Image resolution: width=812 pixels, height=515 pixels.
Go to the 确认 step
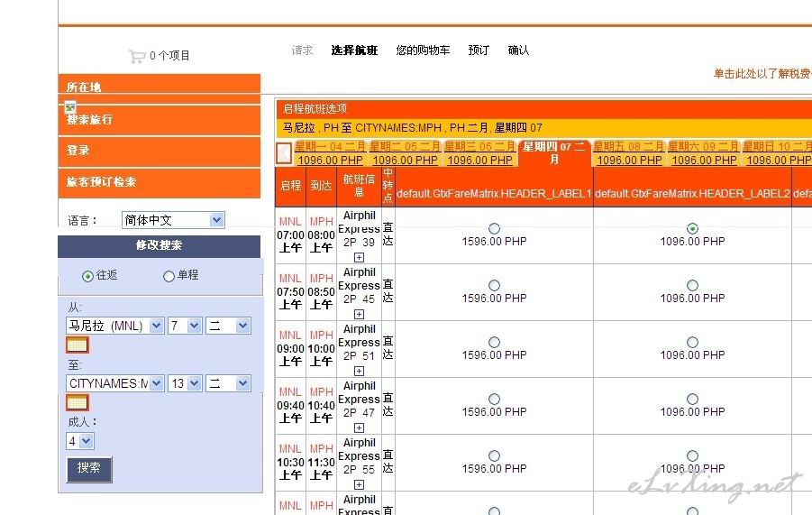[518, 51]
